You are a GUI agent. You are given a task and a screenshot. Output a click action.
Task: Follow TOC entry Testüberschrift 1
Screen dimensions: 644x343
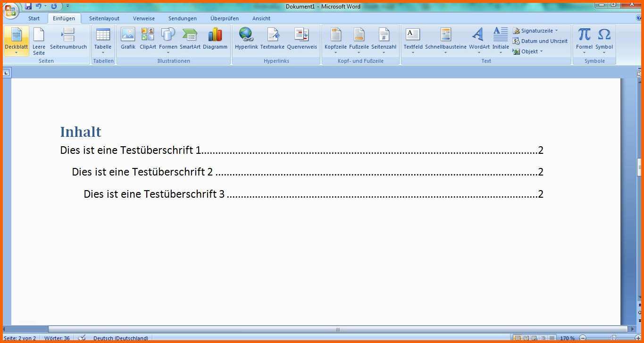(302, 151)
